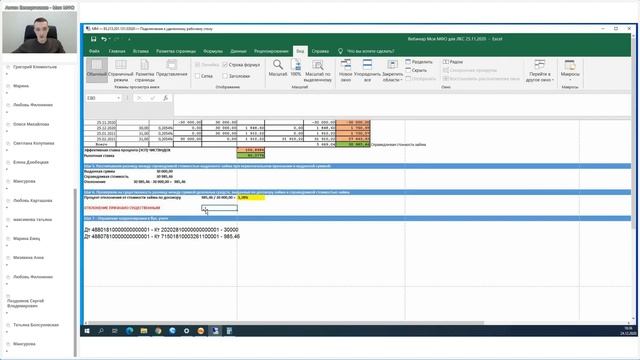Set zoom to 100% icon
The height and width of the screenshot is (360, 640).
pyautogui.click(x=296, y=68)
